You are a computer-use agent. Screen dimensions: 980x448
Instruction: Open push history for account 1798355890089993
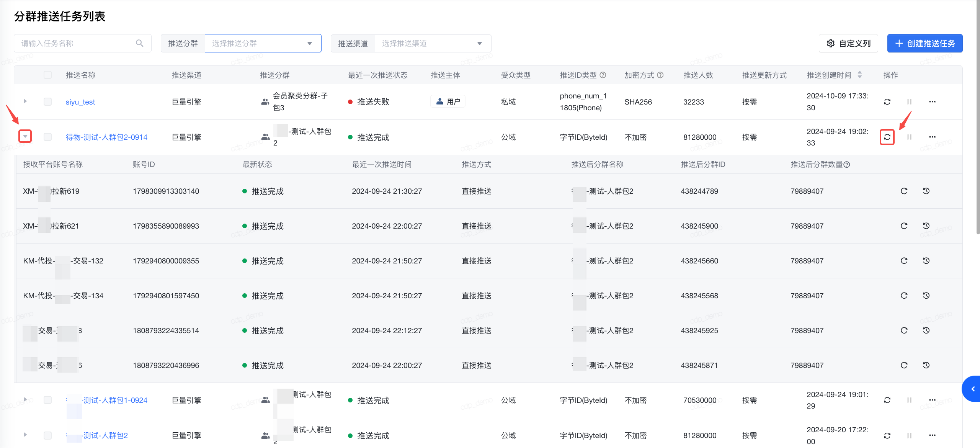click(x=926, y=226)
